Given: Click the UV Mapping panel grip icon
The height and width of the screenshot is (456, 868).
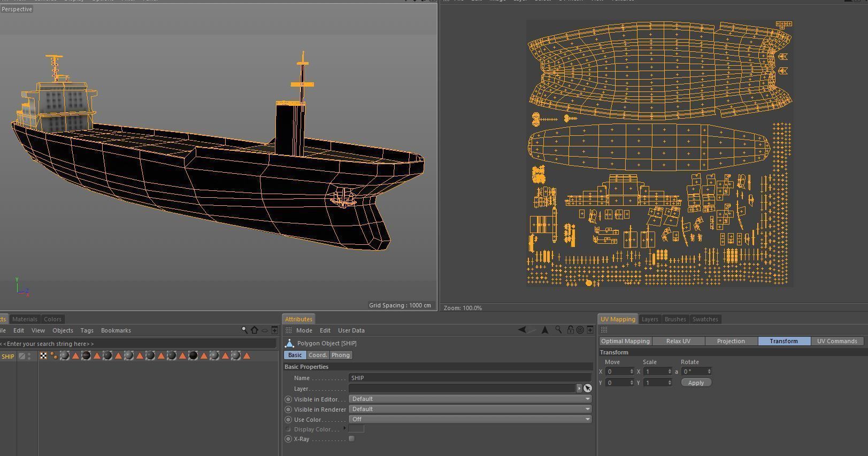Looking at the screenshot, I should coord(604,330).
